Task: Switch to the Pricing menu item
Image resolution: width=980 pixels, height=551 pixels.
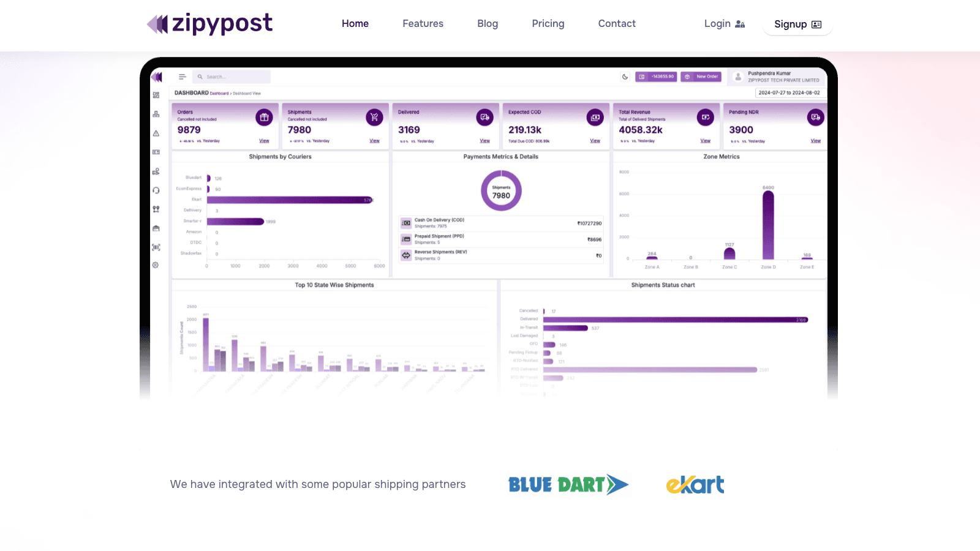Action: point(548,23)
